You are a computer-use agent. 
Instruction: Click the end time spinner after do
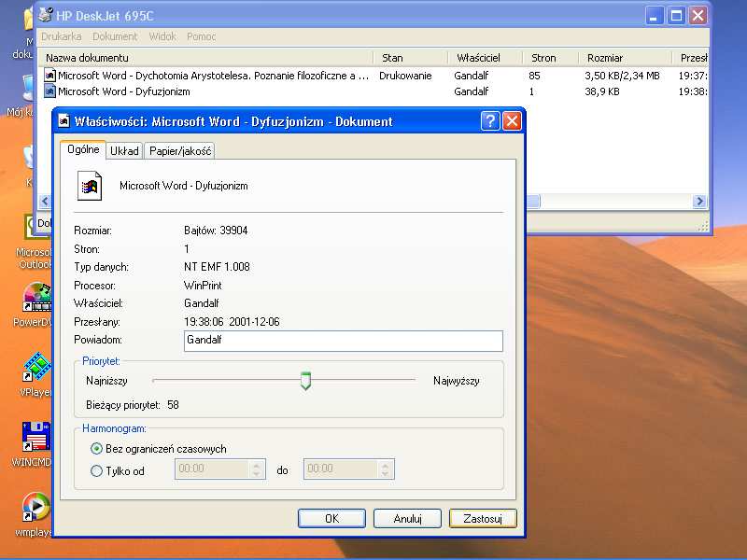(x=385, y=469)
